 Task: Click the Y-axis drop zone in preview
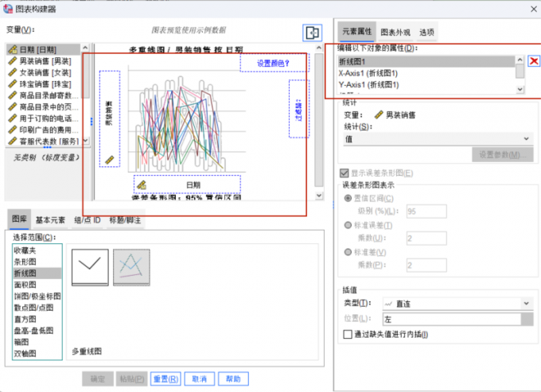coord(110,119)
